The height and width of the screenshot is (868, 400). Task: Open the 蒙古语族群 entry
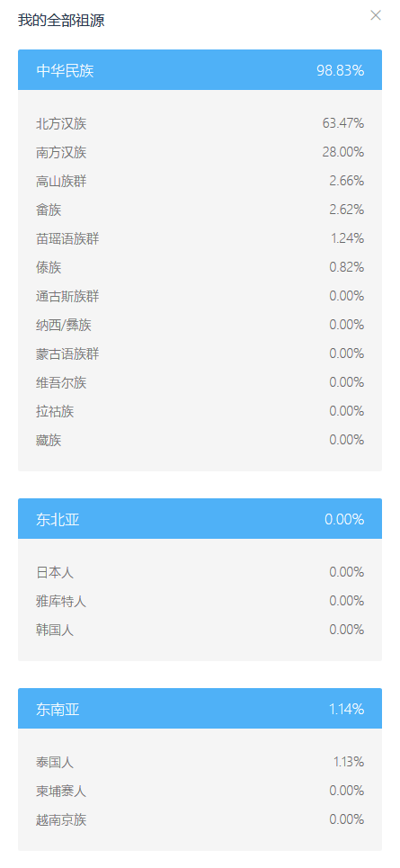pos(200,353)
